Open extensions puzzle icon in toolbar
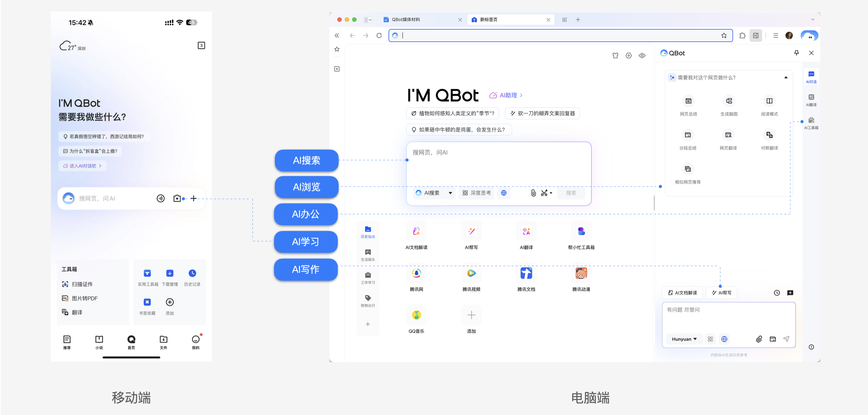 click(742, 35)
